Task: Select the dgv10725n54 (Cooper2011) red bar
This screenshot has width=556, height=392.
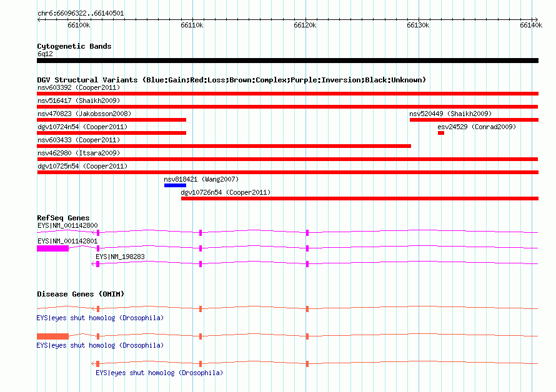Action: click(287, 172)
